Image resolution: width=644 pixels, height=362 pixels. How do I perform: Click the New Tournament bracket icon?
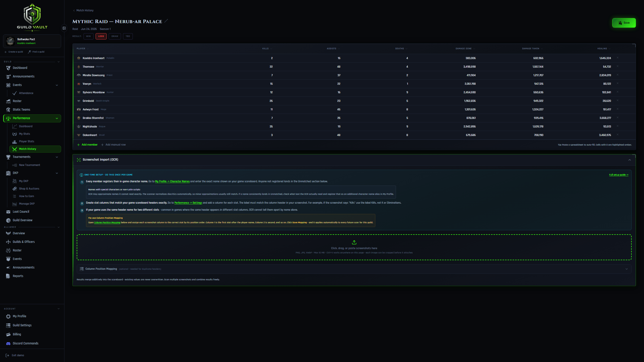[15, 165]
